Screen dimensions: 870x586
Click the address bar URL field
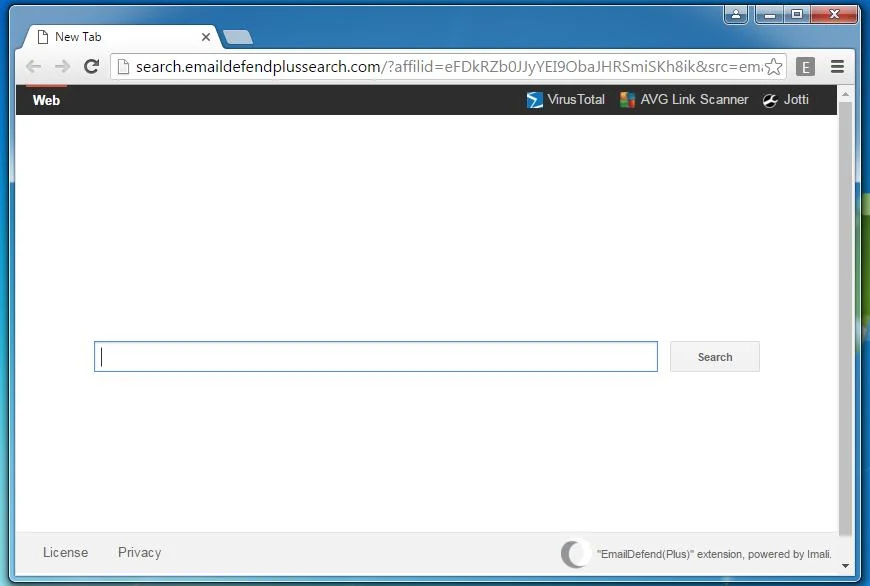(x=448, y=67)
